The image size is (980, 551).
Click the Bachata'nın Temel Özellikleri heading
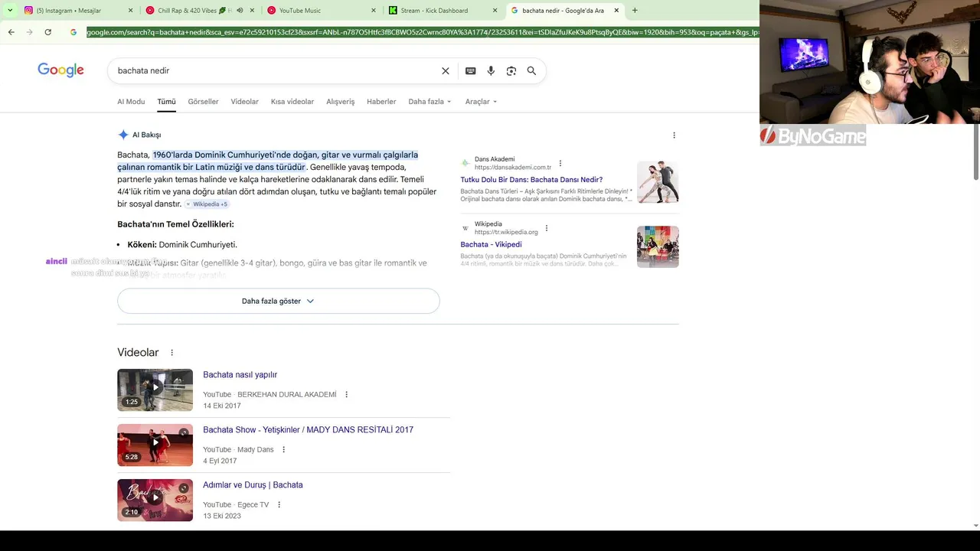click(175, 224)
